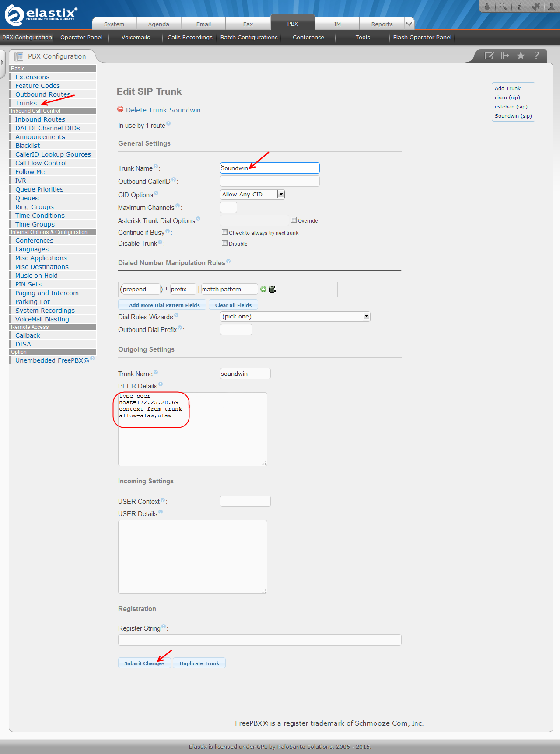Open Outbound Routes in left menu
The height and width of the screenshot is (754, 560).
point(43,94)
